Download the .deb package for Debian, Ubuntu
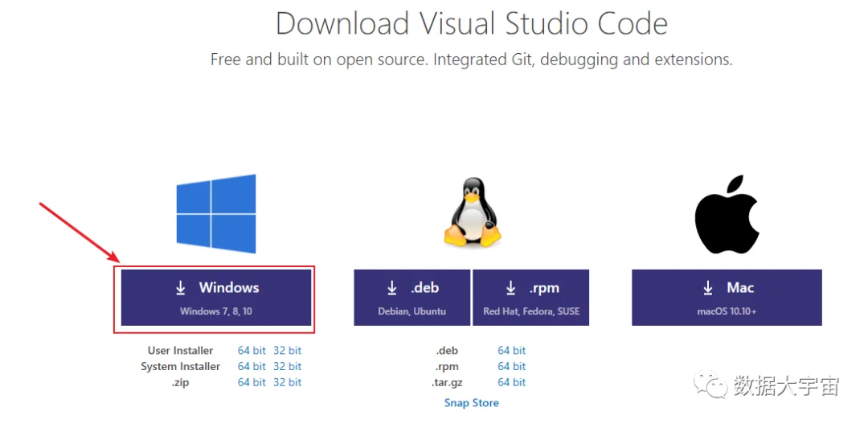 point(411,298)
